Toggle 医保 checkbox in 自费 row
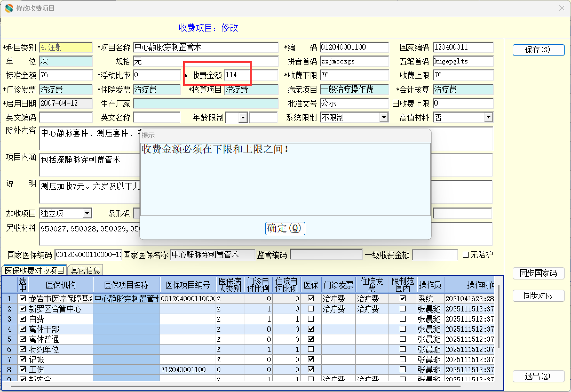Screen dimensions: 571x392 [x=311, y=319]
